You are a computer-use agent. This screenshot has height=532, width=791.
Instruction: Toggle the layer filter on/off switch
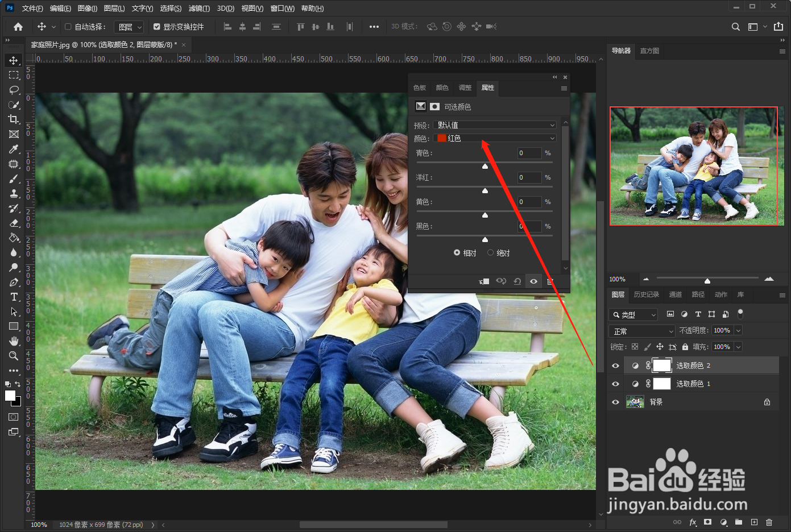(740, 314)
